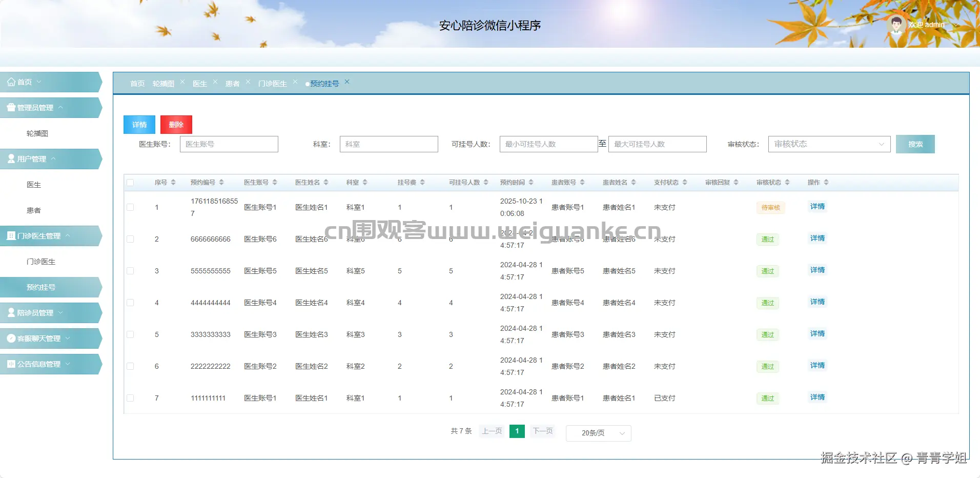Switch to the 轮播图 tab
This screenshot has width=980, height=478.
coord(164,84)
